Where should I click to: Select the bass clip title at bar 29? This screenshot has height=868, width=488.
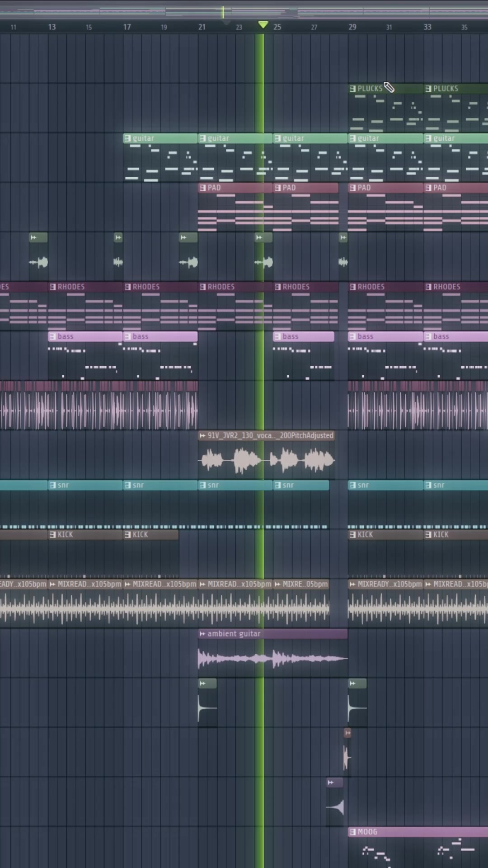coord(366,336)
